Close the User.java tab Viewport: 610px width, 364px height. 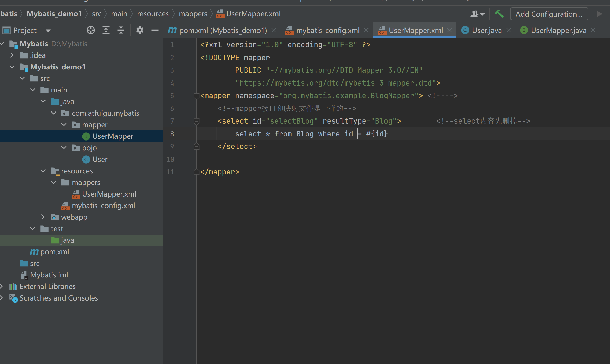(x=508, y=30)
